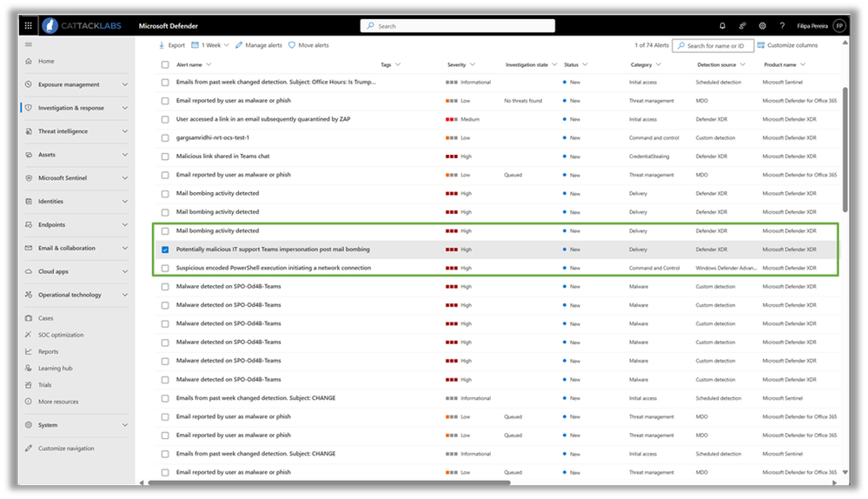
Task: Click the horizontal scrollbar under alerts table
Action: pyautogui.click(x=329, y=483)
